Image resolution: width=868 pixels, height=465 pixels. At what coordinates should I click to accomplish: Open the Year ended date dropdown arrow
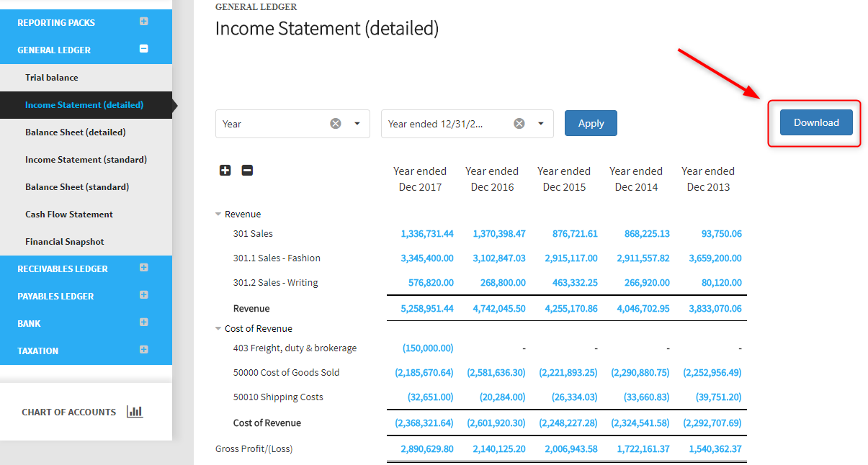(541, 124)
